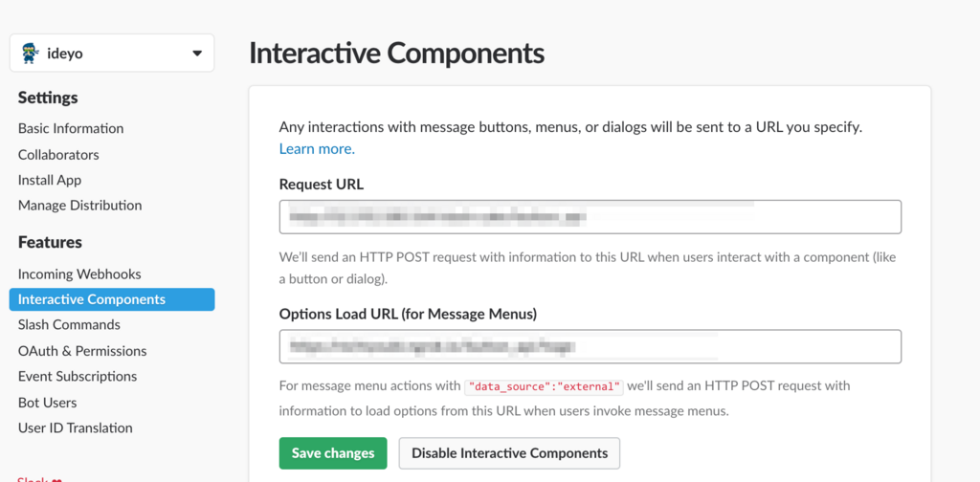
Task: Click the Request URL label
Action: (322, 185)
